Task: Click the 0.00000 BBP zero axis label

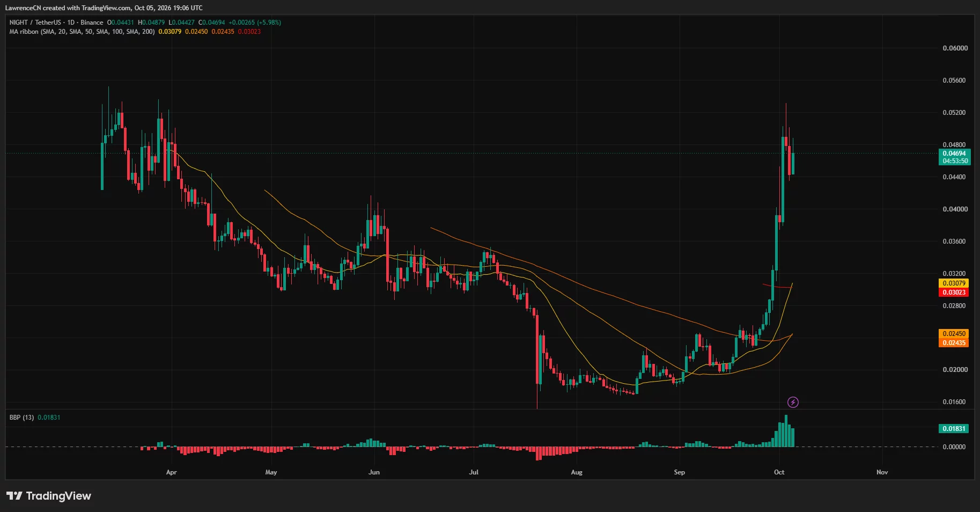Action: pos(955,447)
